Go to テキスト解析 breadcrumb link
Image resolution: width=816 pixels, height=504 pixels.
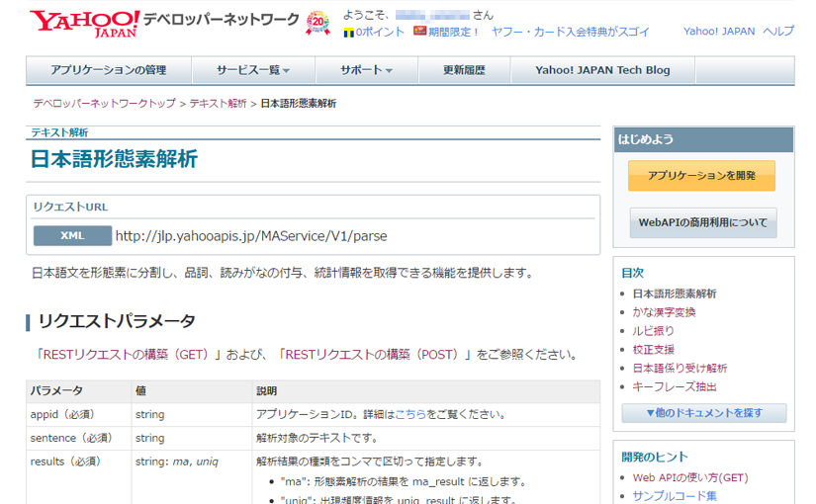pos(218,104)
